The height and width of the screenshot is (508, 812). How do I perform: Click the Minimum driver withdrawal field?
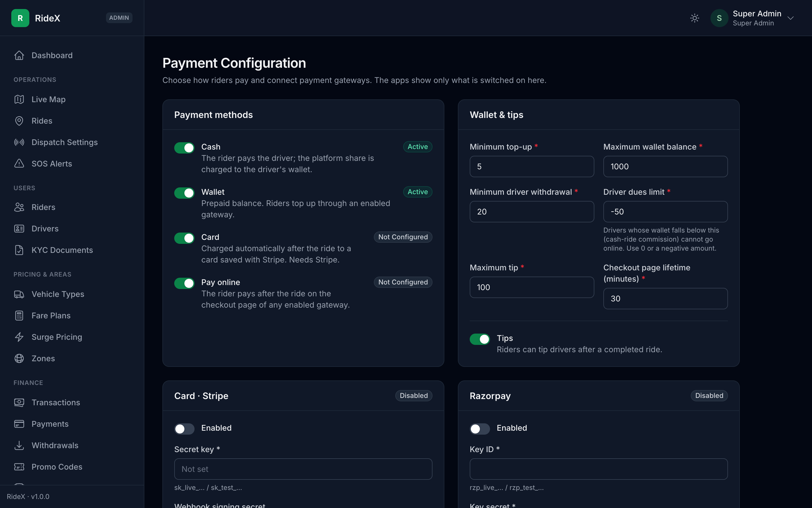coord(532,212)
